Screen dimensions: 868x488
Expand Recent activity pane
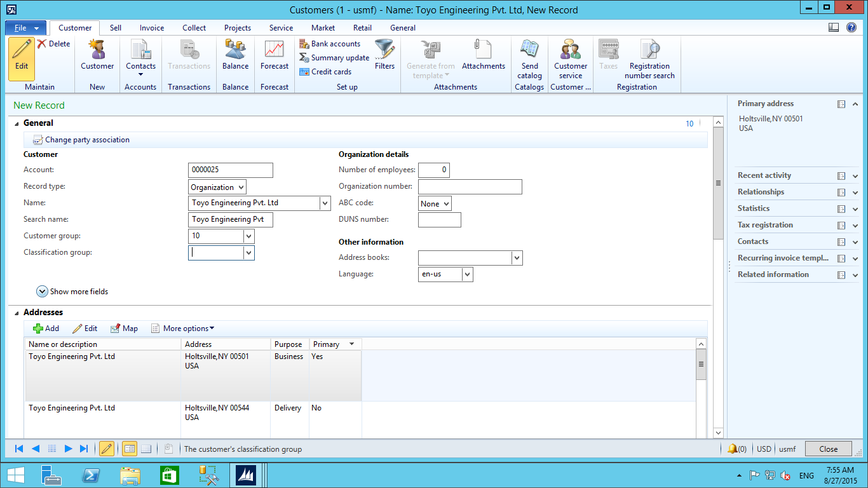point(856,176)
